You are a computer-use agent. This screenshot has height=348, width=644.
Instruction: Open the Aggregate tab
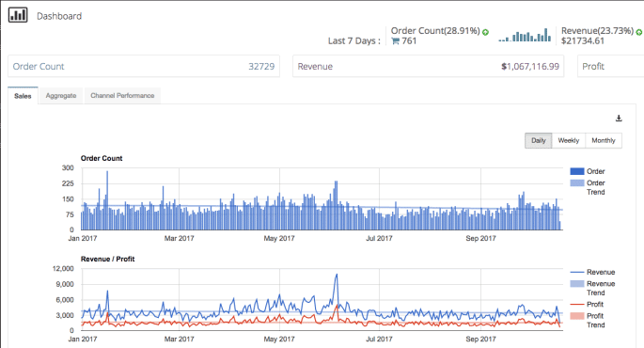tap(61, 96)
